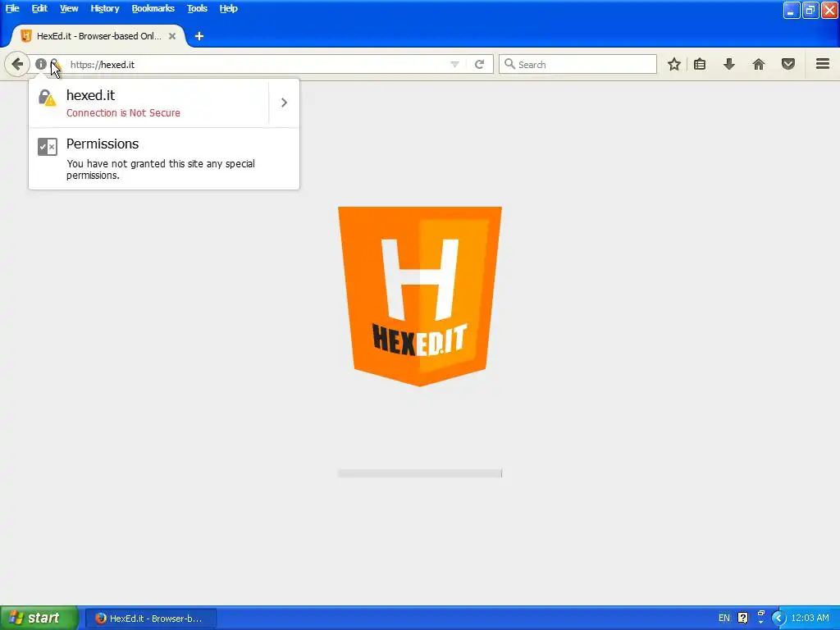The image size is (840, 630).
Task: Open the View menu
Action: [x=69, y=8]
